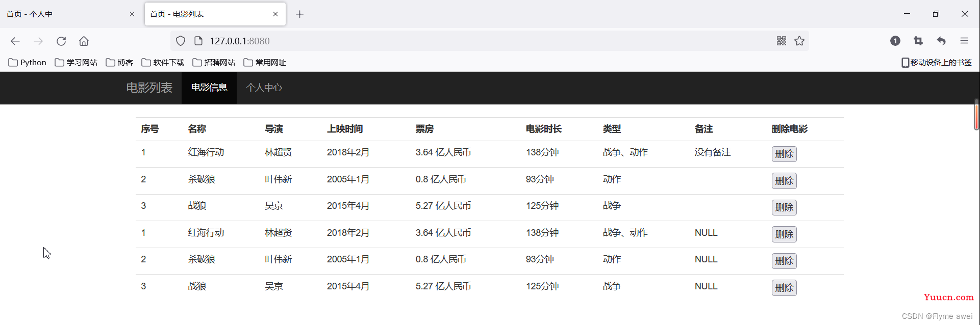Open the 个人中心 navbar item
This screenshot has width=980, height=325.
pyautogui.click(x=264, y=88)
